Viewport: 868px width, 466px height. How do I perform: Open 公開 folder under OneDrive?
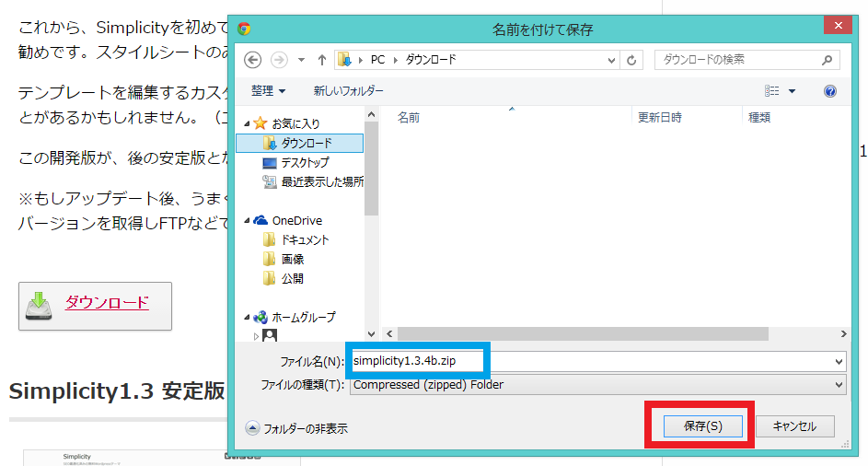click(x=293, y=279)
